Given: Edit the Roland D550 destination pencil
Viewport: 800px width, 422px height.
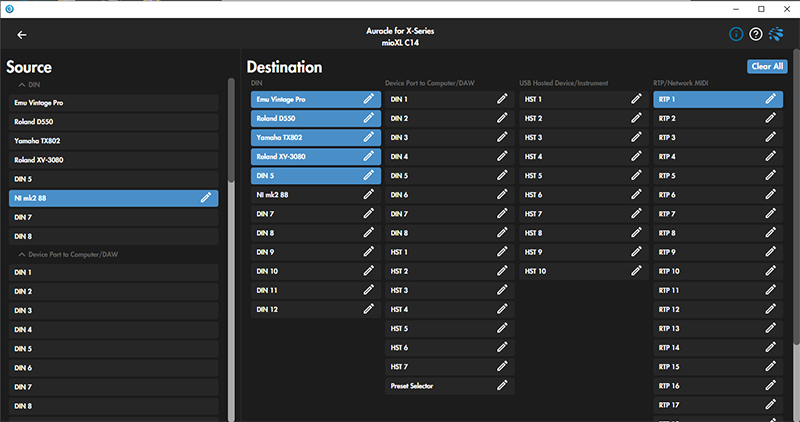Looking at the screenshot, I should click(x=368, y=118).
